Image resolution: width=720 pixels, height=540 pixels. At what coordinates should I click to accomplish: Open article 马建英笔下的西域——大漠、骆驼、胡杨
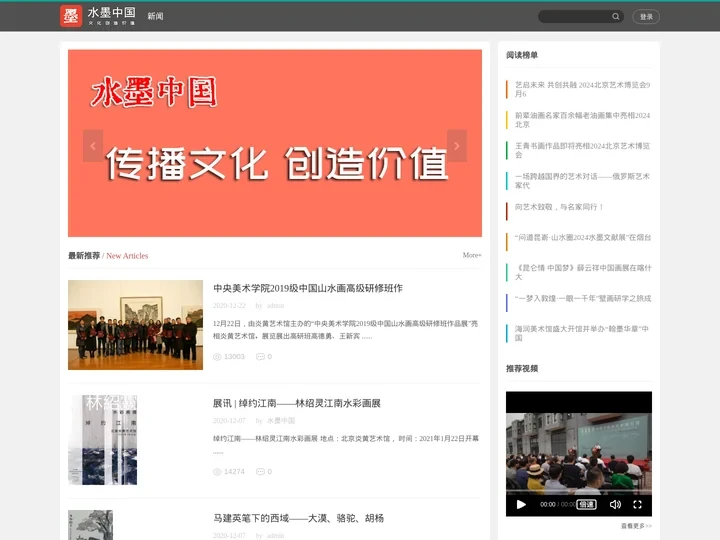298,518
